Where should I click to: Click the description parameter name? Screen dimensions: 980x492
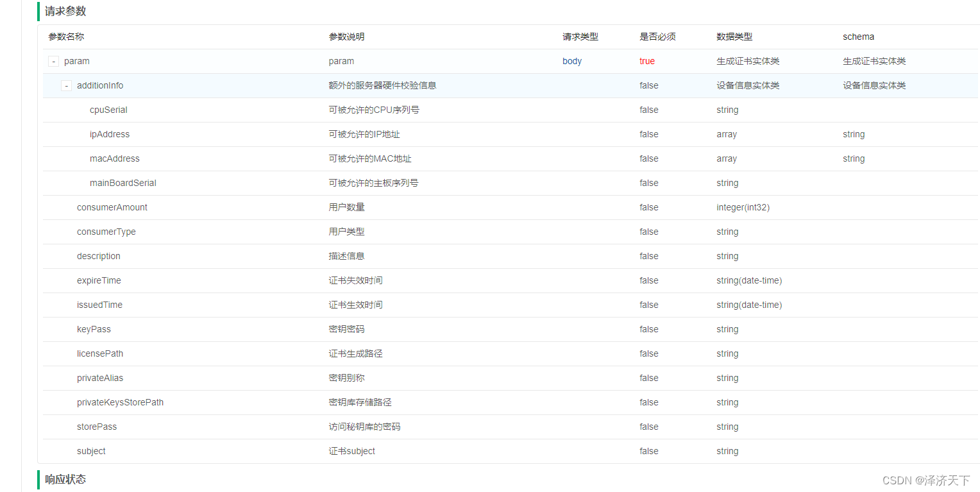pos(99,257)
